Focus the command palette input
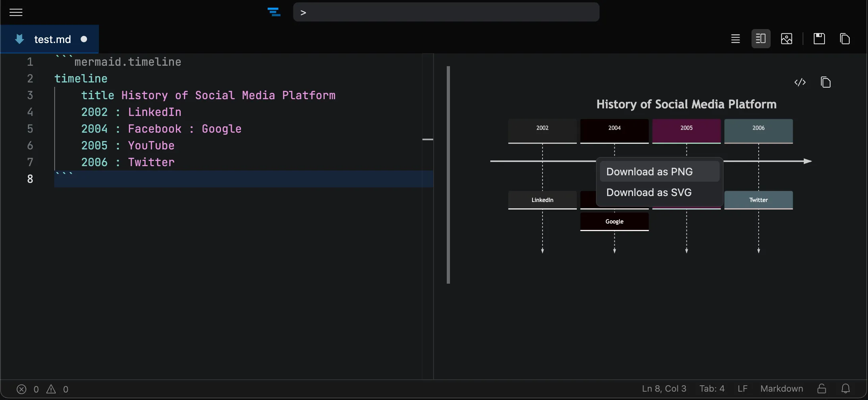Viewport: 868px width, 400px height. [446, 12]
